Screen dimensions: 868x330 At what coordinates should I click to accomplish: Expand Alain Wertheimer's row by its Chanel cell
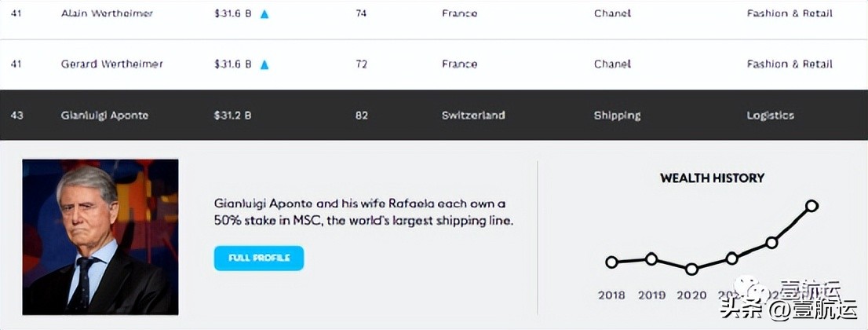pos(612,13)
